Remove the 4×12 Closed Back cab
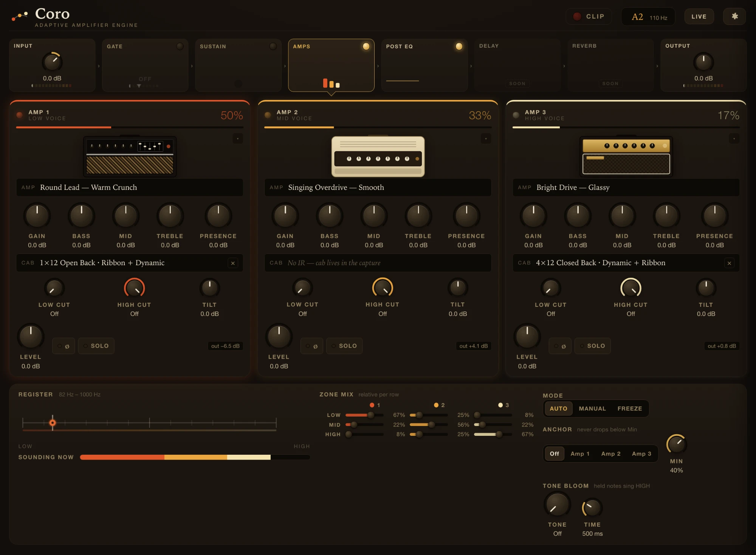This screenshot has height=555, width=756. pos(729,263)
